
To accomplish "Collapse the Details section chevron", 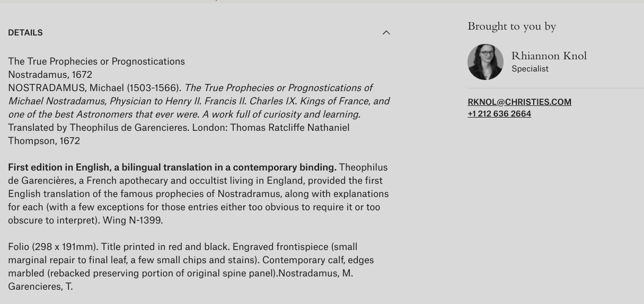I will (x=386, y=33).
